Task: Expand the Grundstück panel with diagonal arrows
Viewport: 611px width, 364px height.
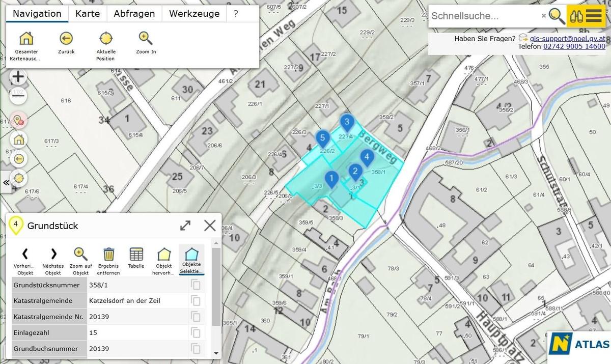Action: point(185,226)
